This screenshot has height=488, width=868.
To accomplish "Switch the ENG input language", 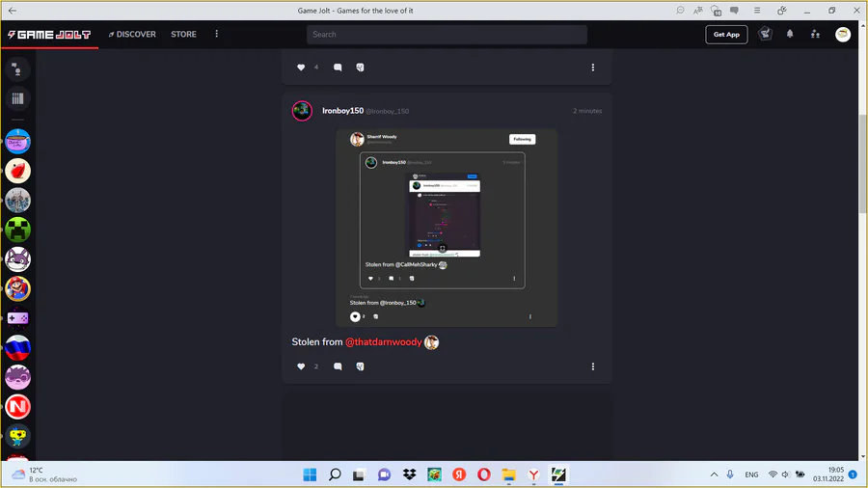I will [751, 474].
